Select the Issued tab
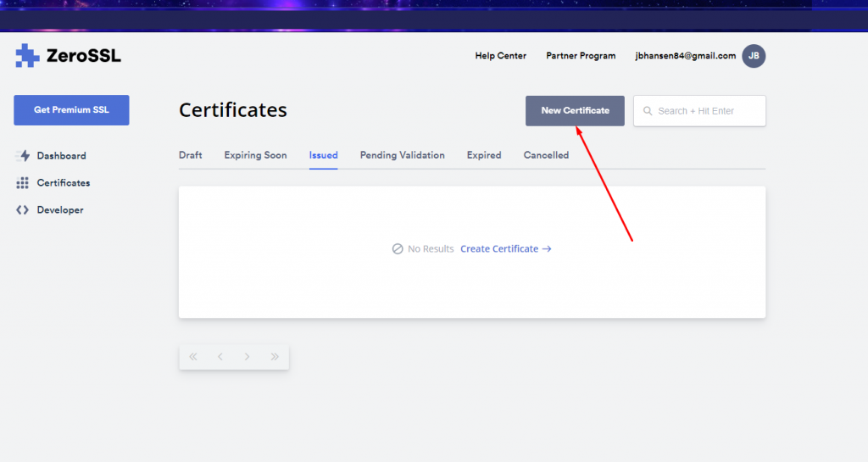This screenshot has width=868, height=462. pos(323,155)
